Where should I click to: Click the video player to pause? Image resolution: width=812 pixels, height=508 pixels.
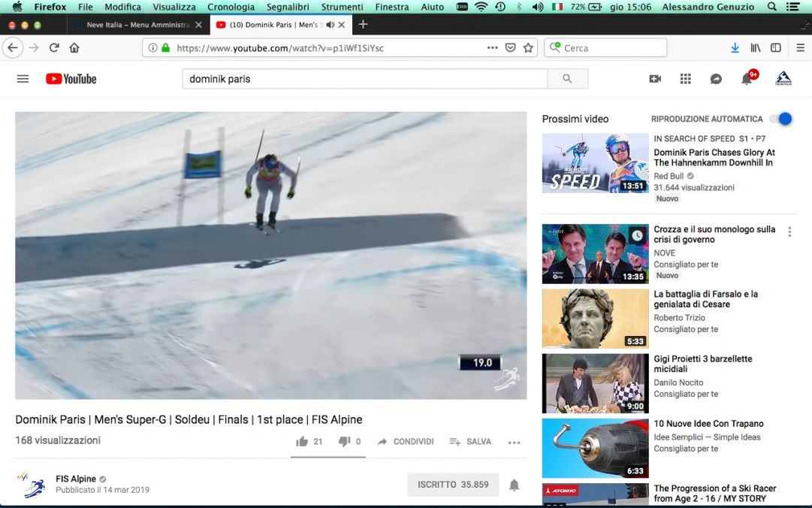point(271,256)
